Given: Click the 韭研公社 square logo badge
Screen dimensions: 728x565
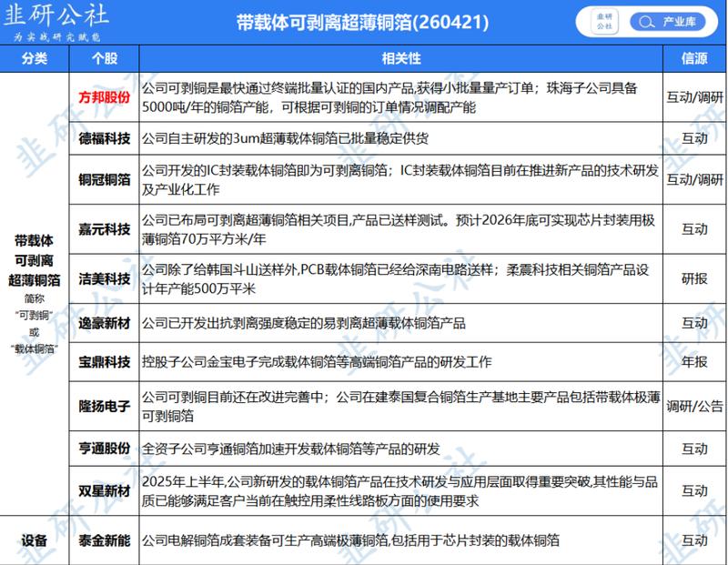Looking at the screenshot, I should (x=604, y=21).
